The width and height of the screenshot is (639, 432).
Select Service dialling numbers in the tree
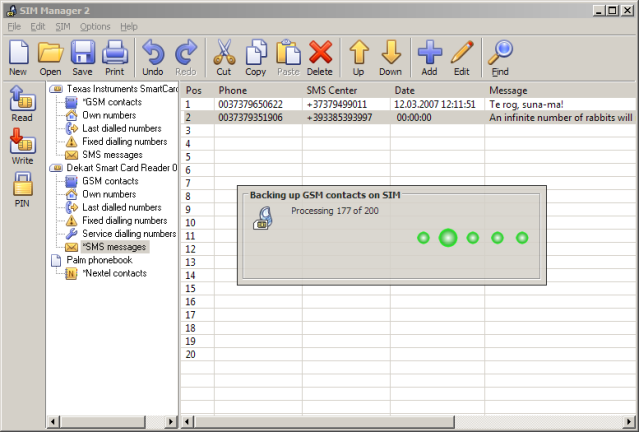pyautogui.click(x=129, y=234)
